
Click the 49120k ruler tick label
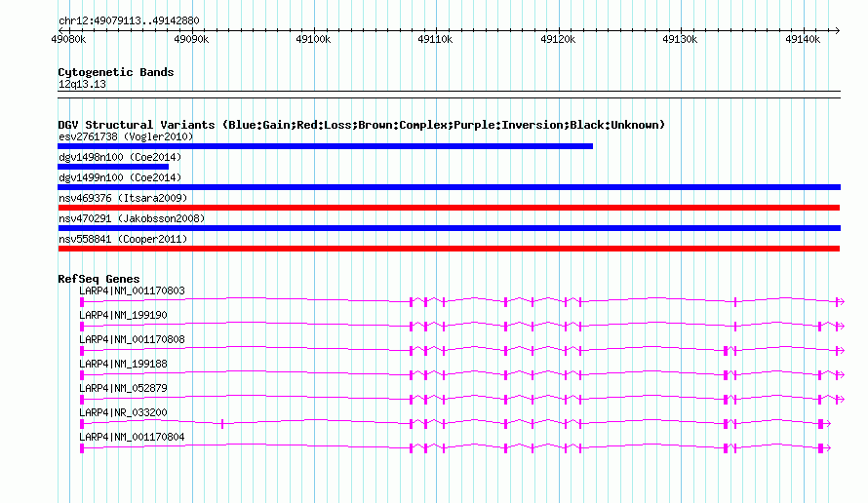click(x=558, y=39)
